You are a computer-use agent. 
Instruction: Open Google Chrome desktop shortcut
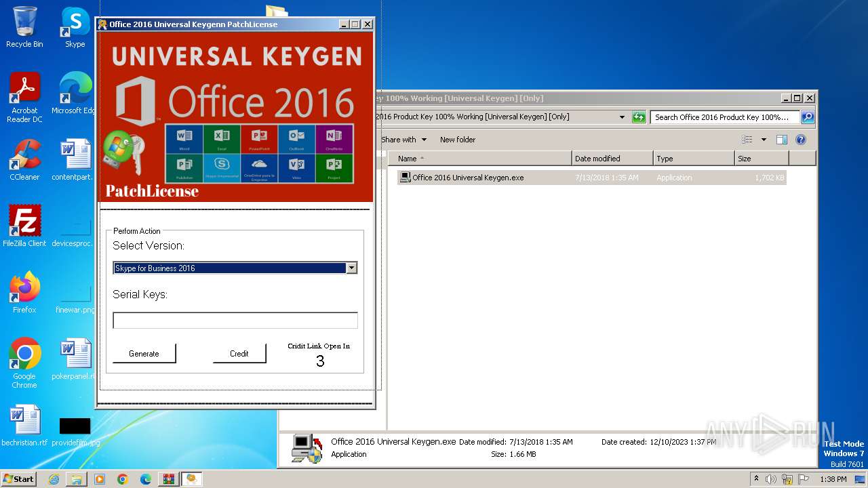(x=24, y=363)
